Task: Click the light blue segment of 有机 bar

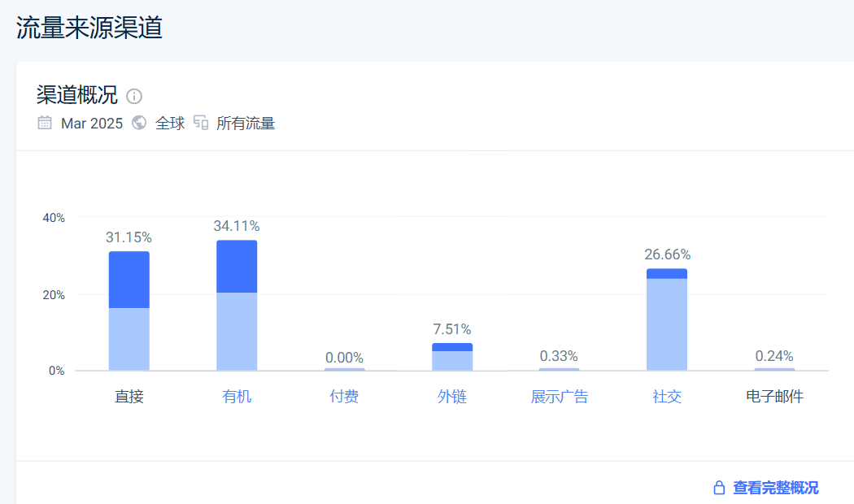Action: pos(237,331)
